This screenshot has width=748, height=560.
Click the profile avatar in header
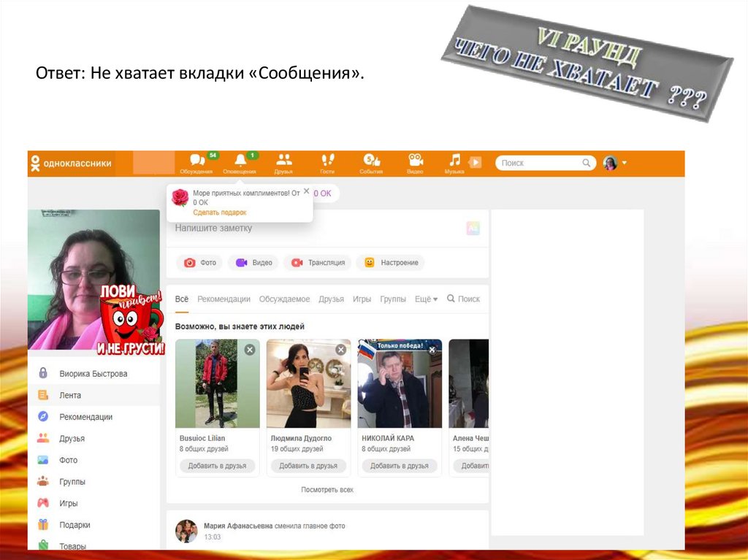[x=610, y=163]
